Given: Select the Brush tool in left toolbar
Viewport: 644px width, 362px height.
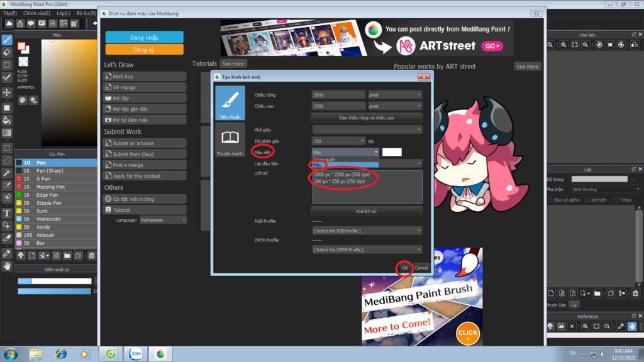Looking at the screenshot, I should point(7,40).
